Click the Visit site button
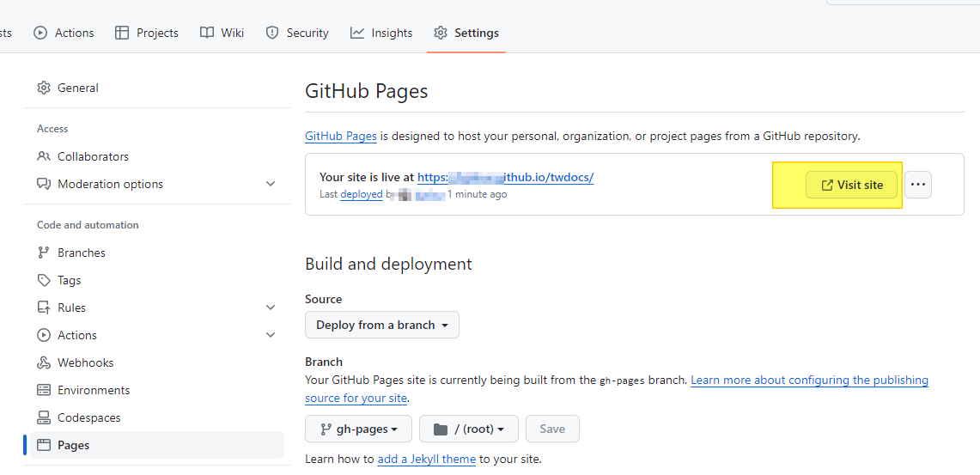 pos(851,185)
